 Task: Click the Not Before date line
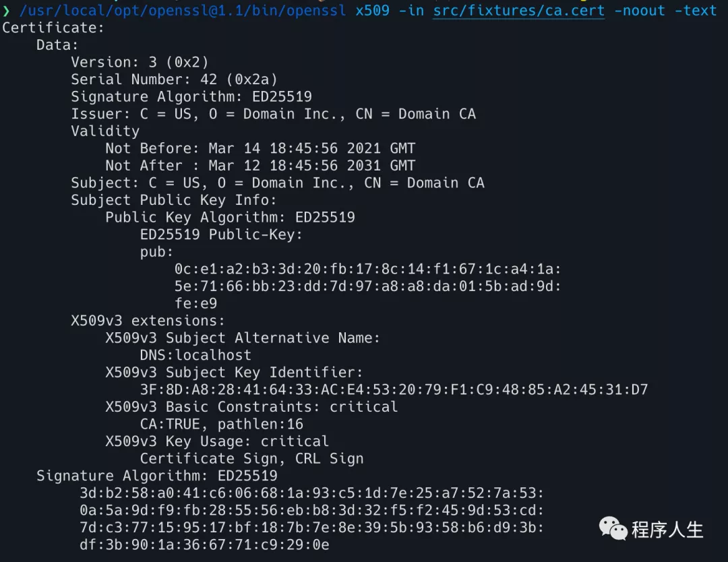click(260, 148)
